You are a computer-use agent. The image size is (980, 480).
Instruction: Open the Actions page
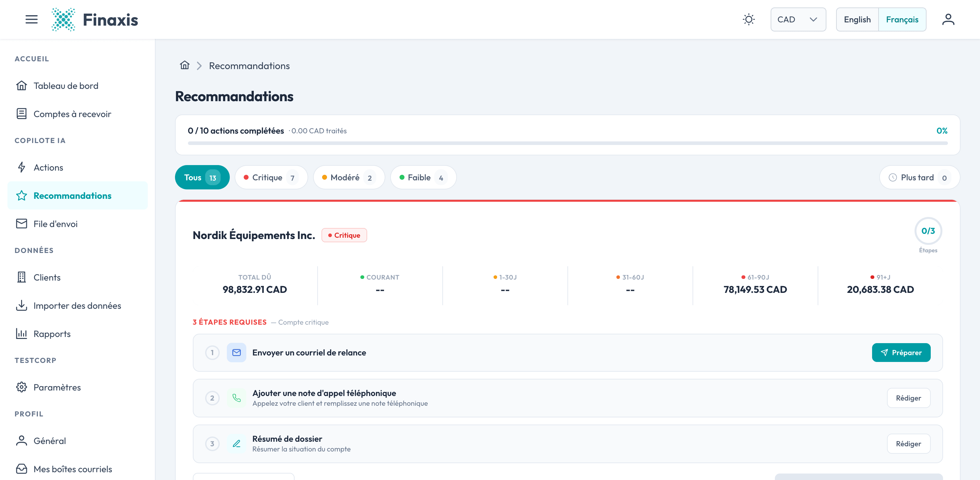pyautogui.click(x=77, y=167)
